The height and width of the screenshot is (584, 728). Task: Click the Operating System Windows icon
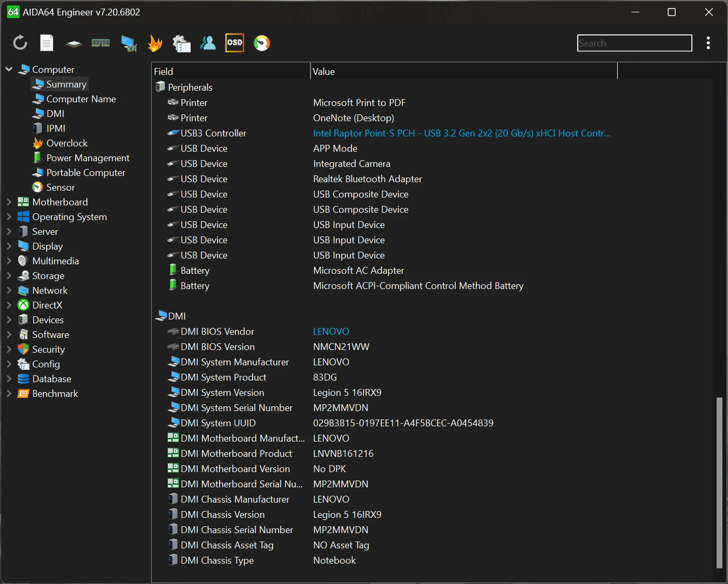pyautogui.click(x=23, y=217)
